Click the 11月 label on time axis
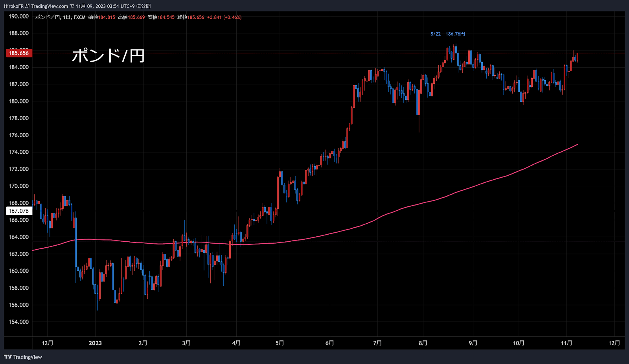629x364 pixels. tap(566, 343)
